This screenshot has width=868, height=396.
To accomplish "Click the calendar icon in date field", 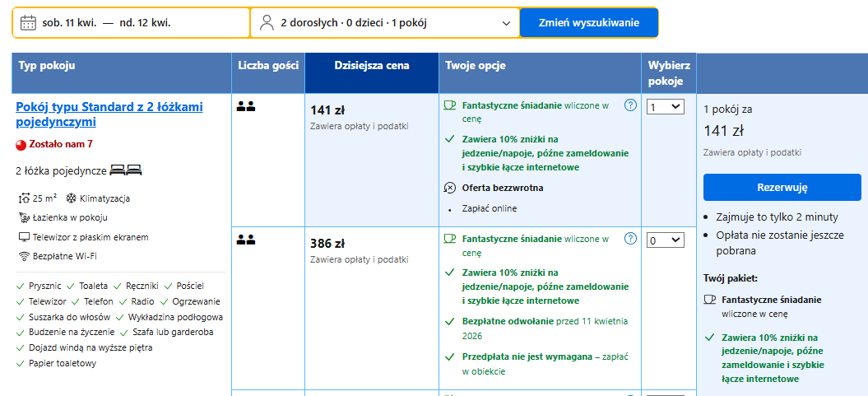I will [28, 23].
